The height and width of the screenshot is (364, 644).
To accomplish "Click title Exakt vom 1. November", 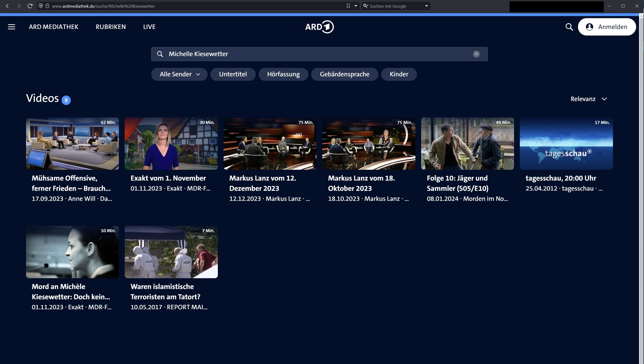I will [x=168, y=178].
